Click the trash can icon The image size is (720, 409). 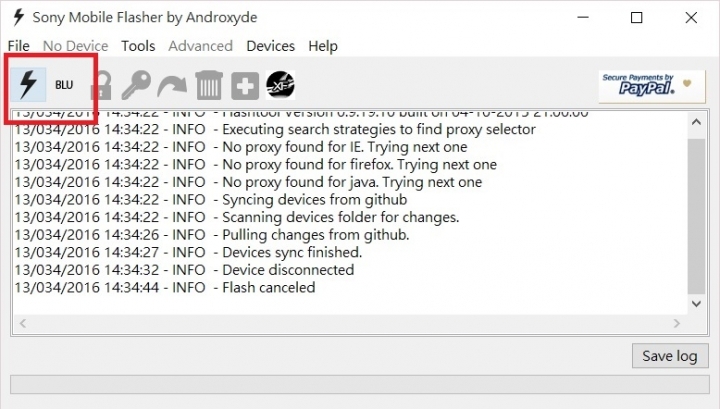tap(209, 85)
